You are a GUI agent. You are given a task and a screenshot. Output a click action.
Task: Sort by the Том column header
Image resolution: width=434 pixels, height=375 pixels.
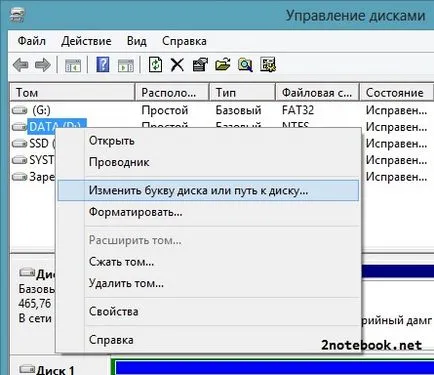pos(72,92)
